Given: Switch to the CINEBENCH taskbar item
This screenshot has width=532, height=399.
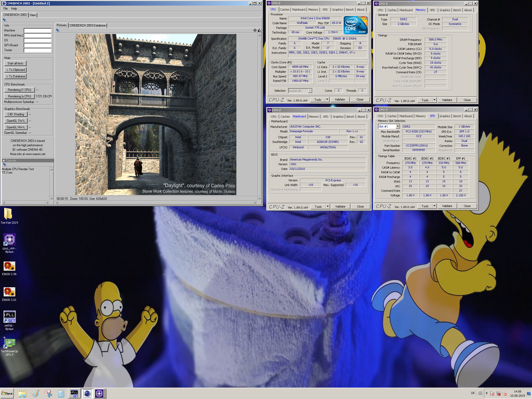Looking at the screenshot, I should click(87, 394).
